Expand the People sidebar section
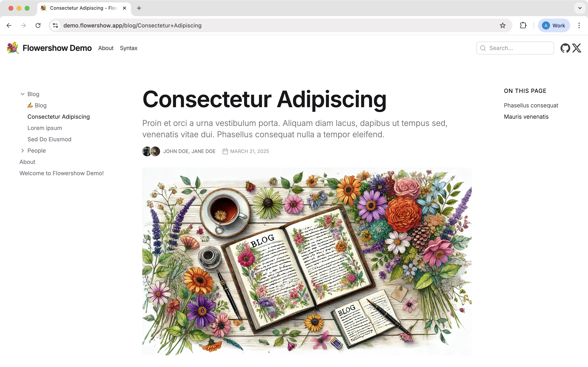Viewport: 588px width, 367px height. (x=23, y=150)
